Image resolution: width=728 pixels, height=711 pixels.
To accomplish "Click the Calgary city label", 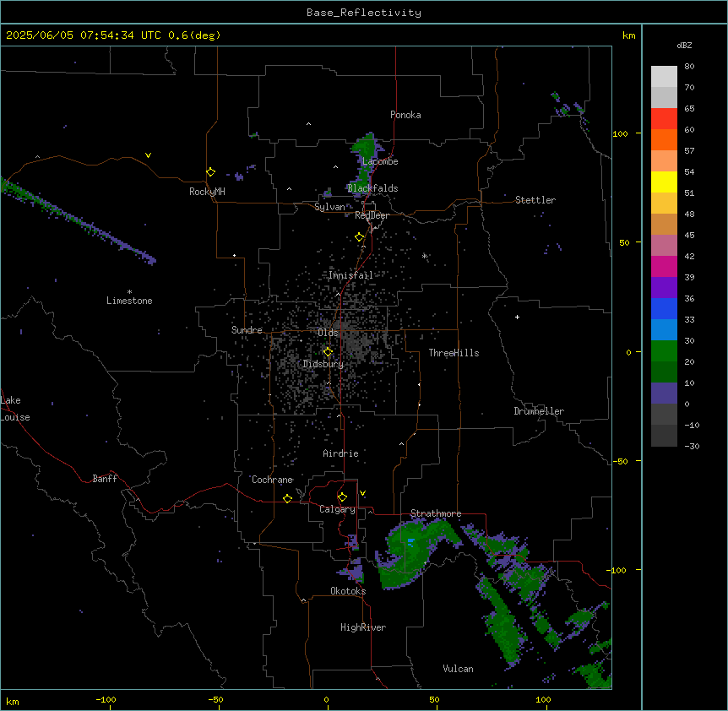I will click(337, 509).
